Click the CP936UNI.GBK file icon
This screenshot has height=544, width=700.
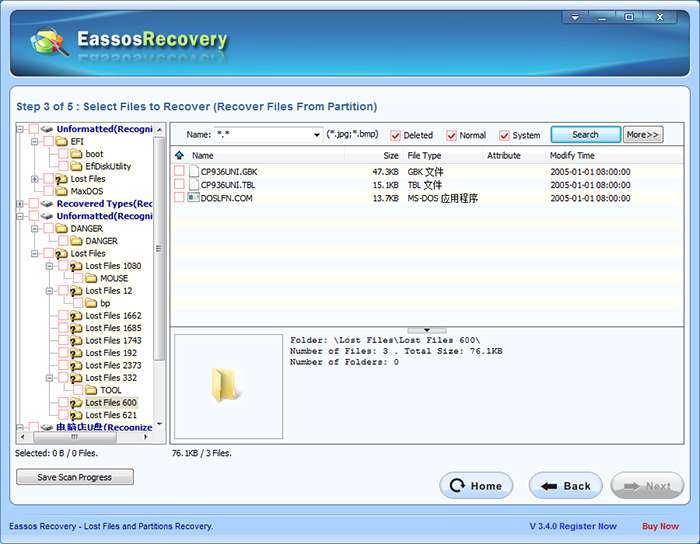point(194,171)
